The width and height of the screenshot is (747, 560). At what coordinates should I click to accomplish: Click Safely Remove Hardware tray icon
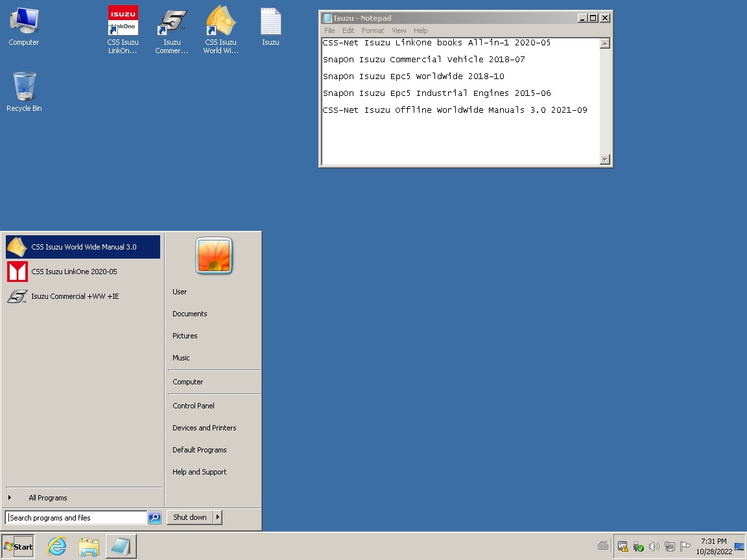[638, 546]
